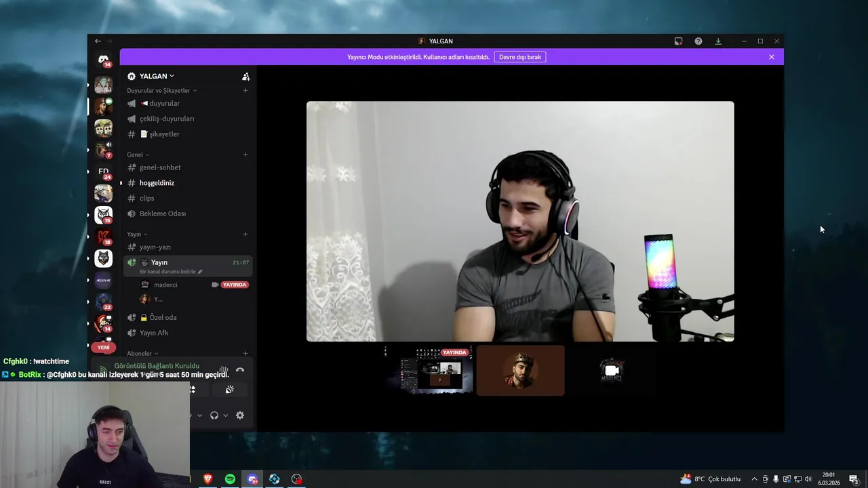
Task: Show hidden system tray icons chevron
Action: (x=754, y=479)
